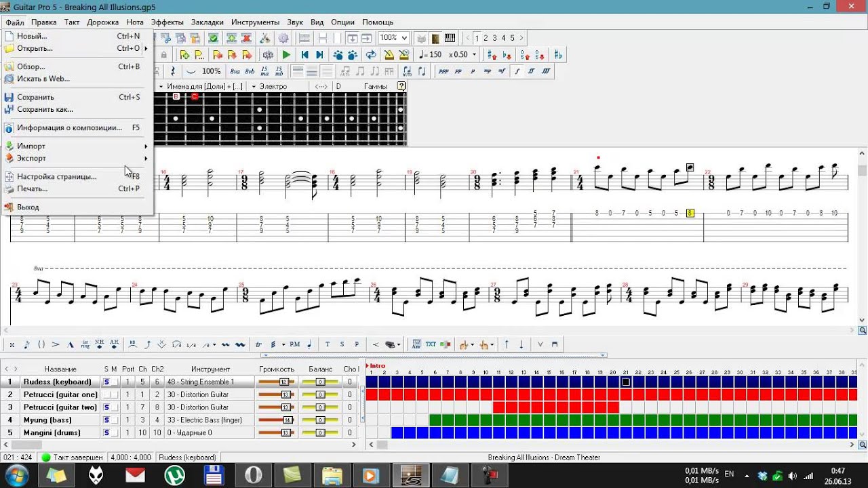Adjust Mangini (drums) balance slider
Screen dimensions: 868x488
coord(319,432)
